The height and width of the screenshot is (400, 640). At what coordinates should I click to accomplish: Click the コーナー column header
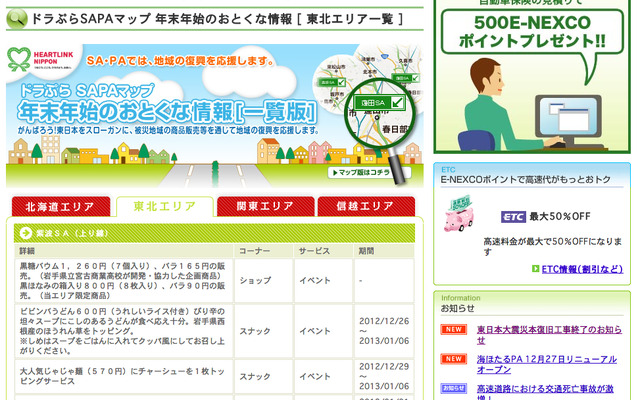[264, 251]
